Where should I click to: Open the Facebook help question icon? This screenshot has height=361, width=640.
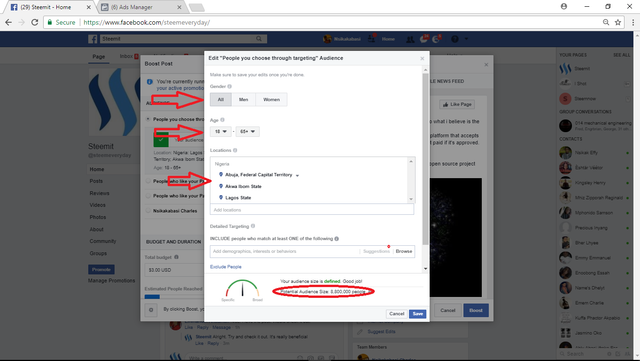click(455, 39)
